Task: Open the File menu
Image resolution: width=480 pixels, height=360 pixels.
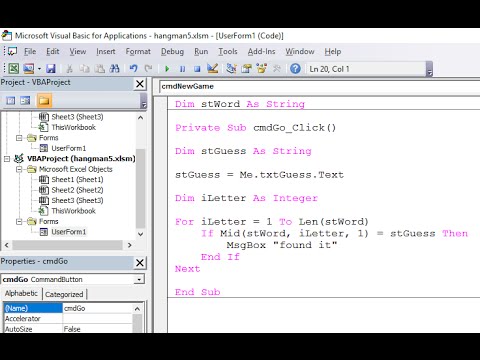Action: click(x=30, y=52)
